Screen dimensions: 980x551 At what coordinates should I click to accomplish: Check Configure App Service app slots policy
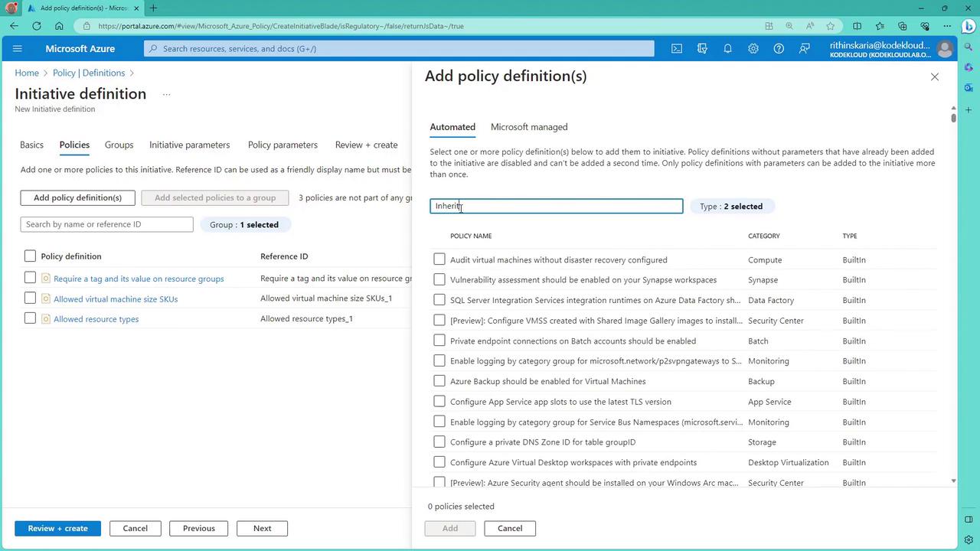[x=439, y=401]
